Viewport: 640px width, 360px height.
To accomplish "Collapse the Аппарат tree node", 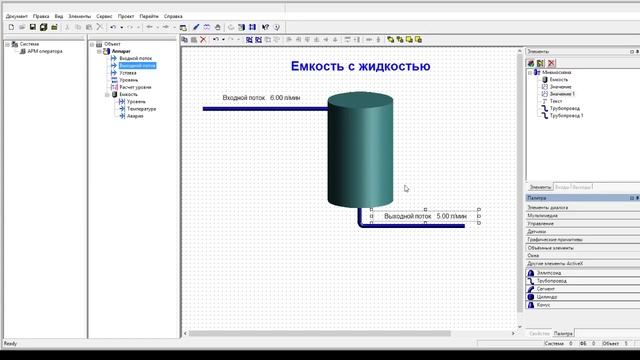I will point(99,51).
